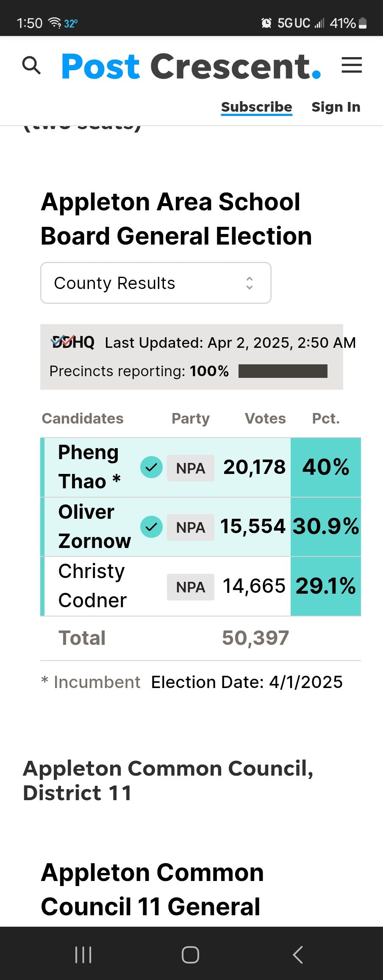Screen dimensions: 383x980
Task: Tap the Post Crescent logo
Action: point(191,66)
